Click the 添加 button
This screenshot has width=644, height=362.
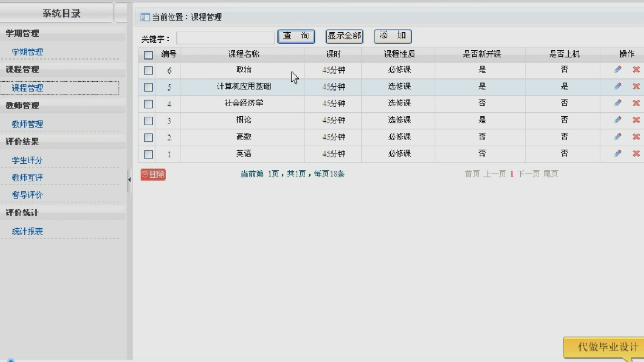coord(393,36)
